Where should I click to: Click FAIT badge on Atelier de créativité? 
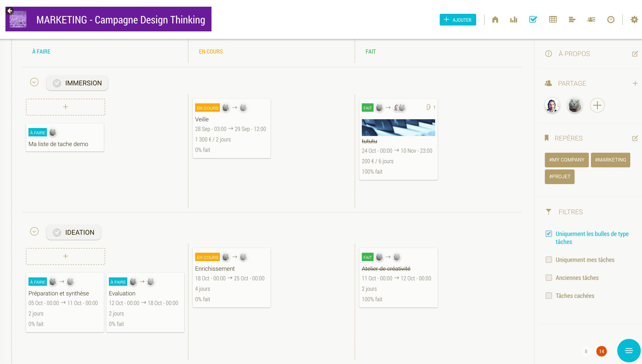(x=367, y=257)
